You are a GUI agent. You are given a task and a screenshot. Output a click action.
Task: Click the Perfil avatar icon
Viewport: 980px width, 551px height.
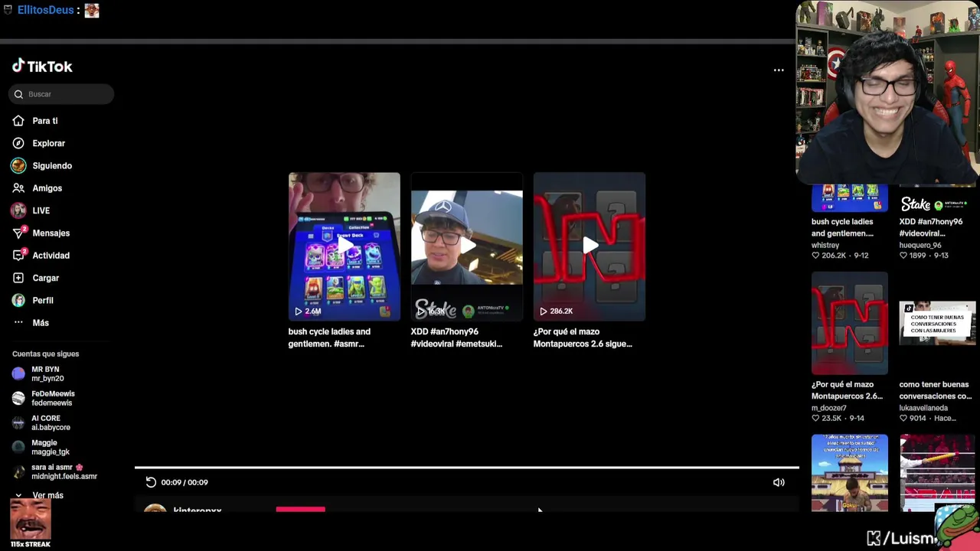tap(18, 300)
